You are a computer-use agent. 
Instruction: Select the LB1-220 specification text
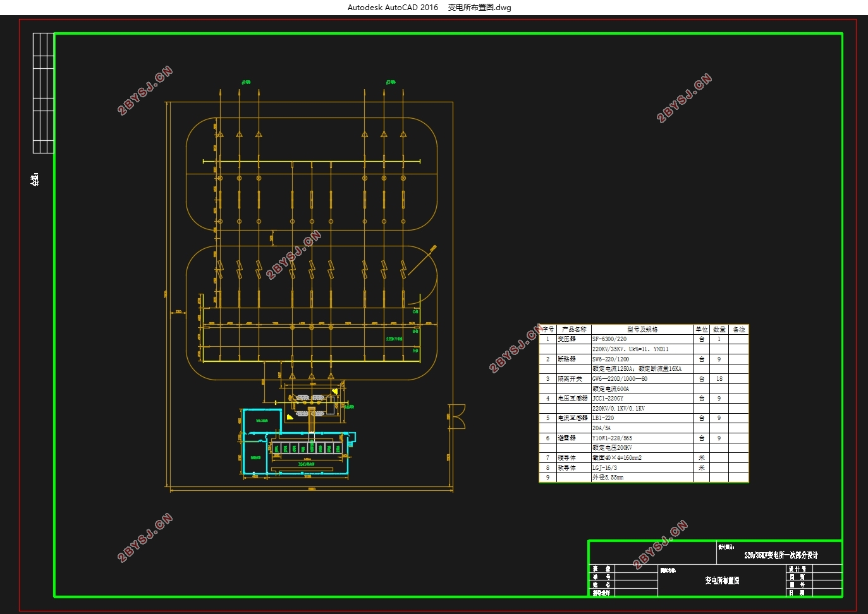pos(603,418)
